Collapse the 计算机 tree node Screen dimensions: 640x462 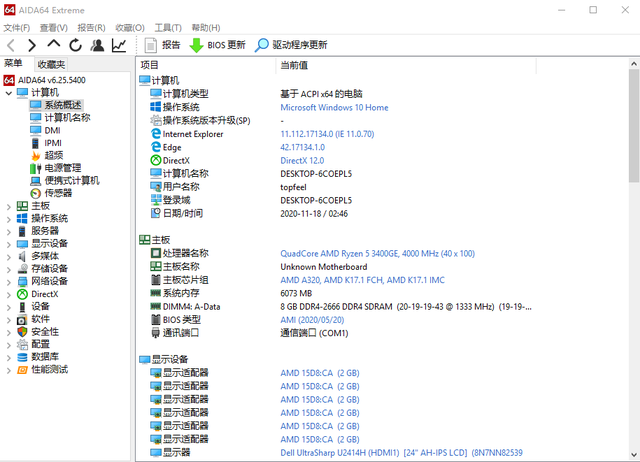(9, 93)
